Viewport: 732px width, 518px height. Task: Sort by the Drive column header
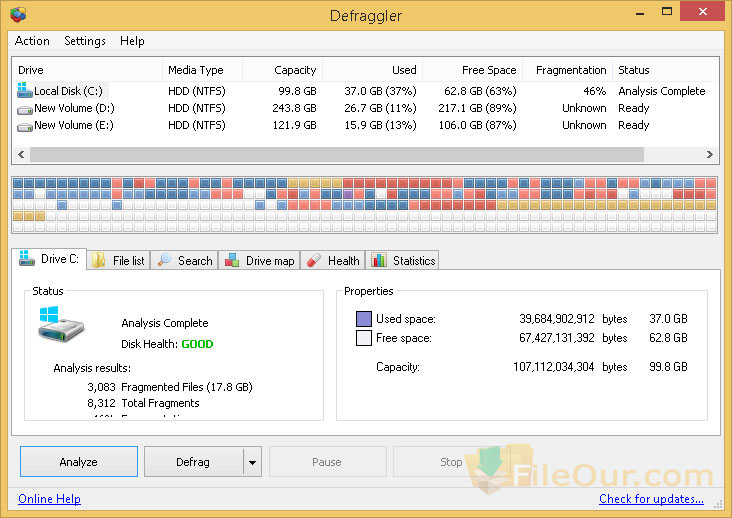(87, 70)
